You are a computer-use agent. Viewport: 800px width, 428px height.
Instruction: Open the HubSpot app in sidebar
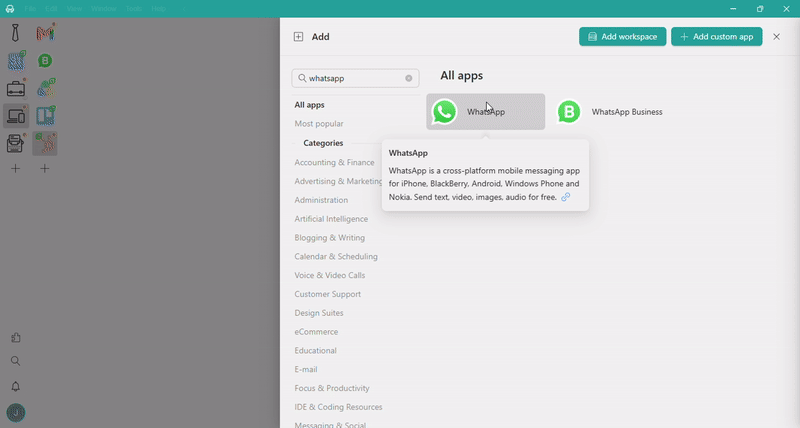[45, 143]
